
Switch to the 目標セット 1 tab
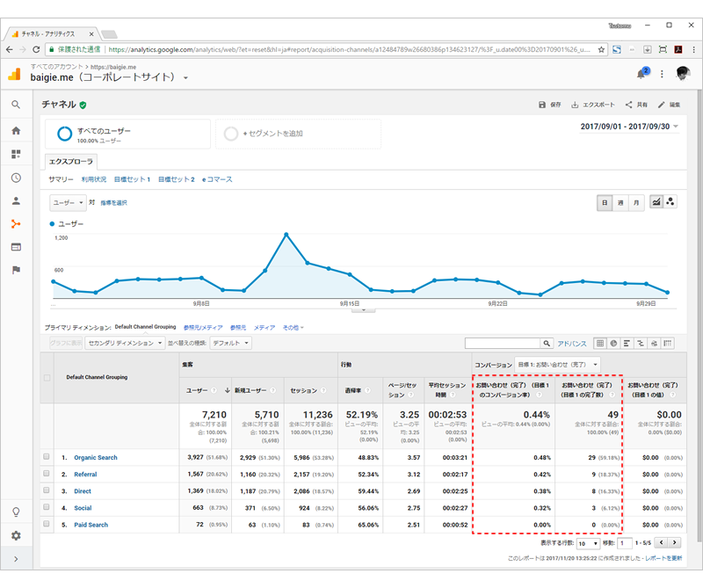click(x=132, y=179)
